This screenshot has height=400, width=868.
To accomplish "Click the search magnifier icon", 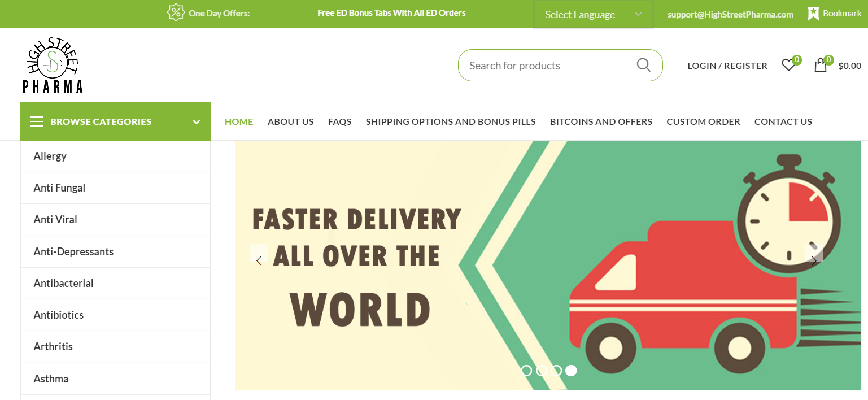I will [x=644, y=65].
